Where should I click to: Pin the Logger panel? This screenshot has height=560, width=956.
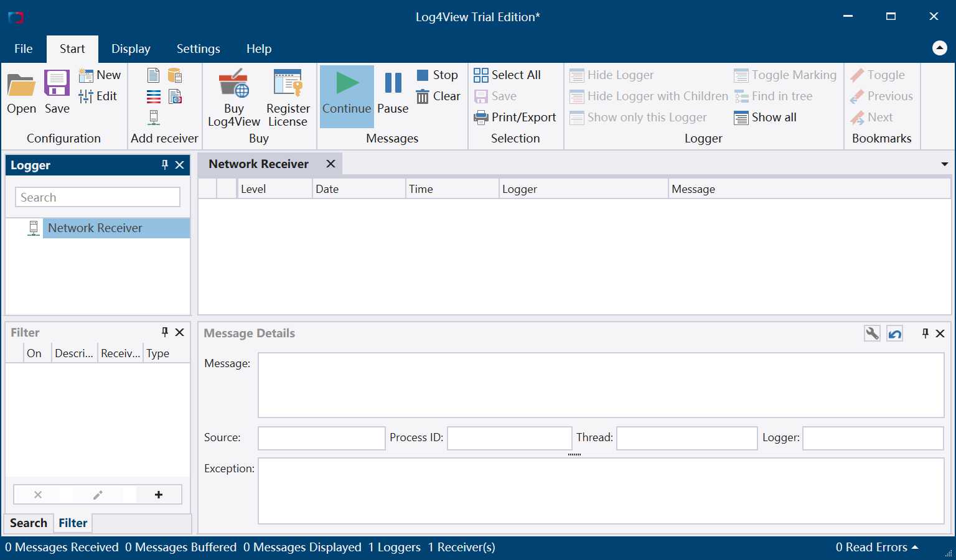point(165,165)
